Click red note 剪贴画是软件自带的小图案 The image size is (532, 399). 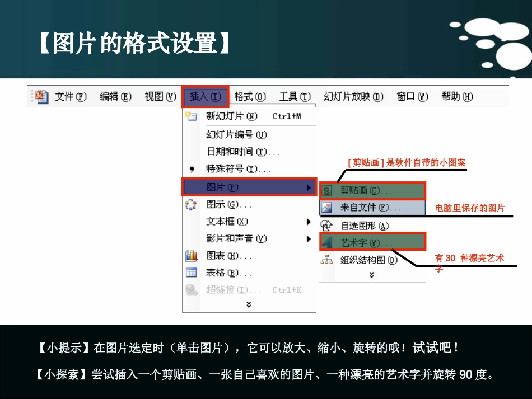[x=407, y=163]
